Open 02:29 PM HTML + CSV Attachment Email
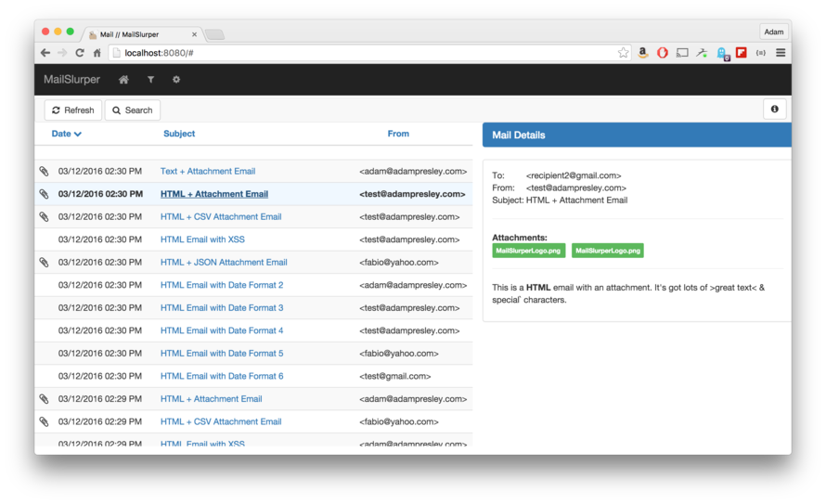 [221, 421]
